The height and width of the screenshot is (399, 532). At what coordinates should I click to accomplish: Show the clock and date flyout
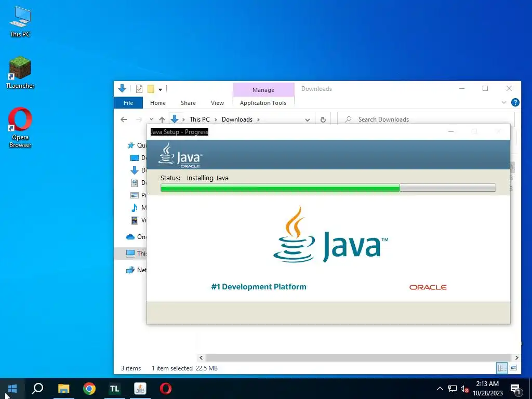tap(487, 389)
